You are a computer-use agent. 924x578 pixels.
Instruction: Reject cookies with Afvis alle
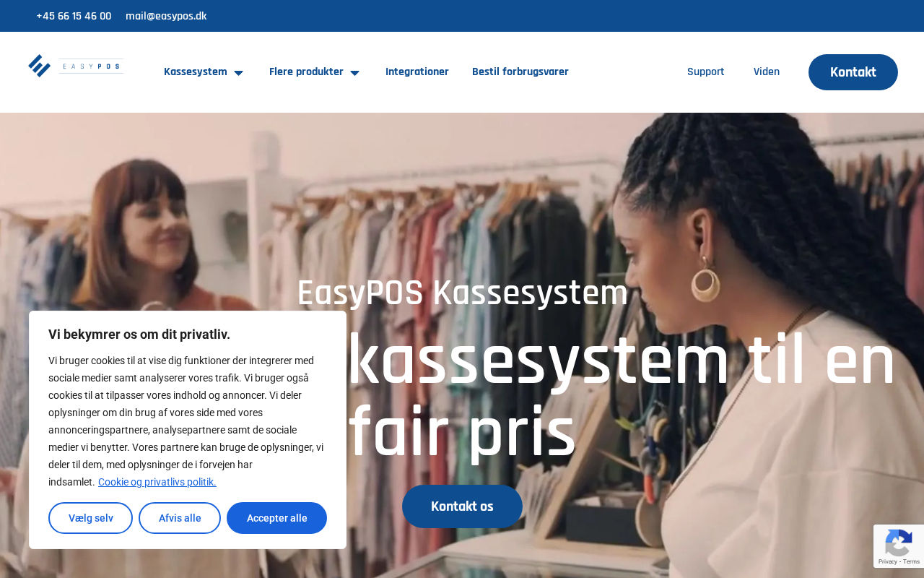point(180,518)
